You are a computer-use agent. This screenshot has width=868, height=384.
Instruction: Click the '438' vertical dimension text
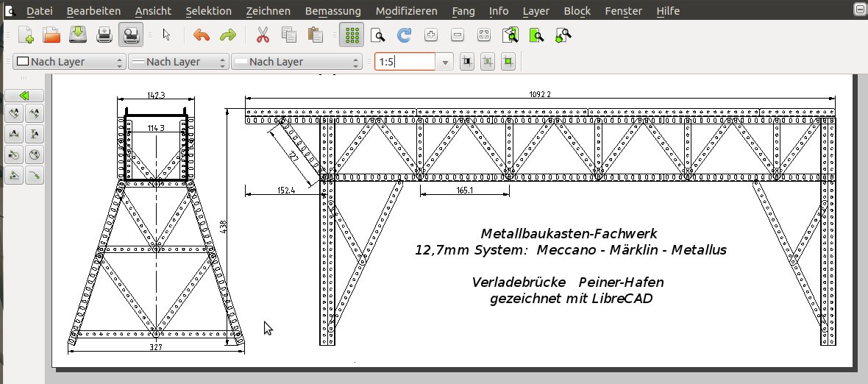[x=224, y=227]
